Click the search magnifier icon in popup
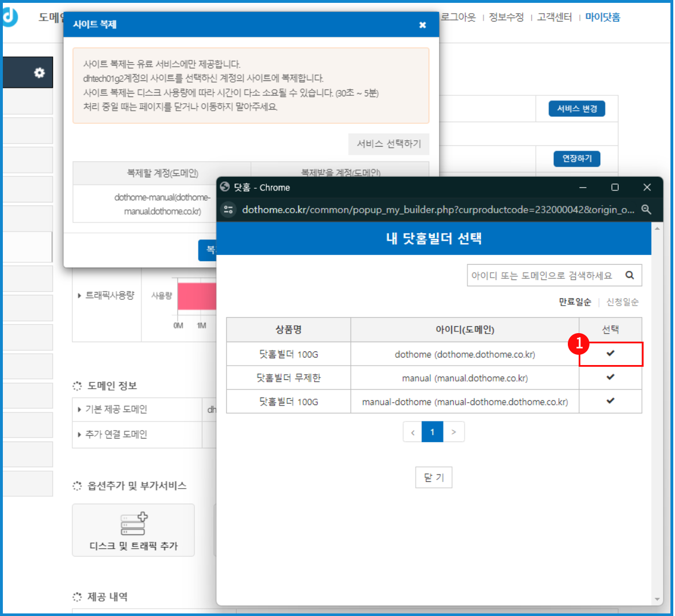The image size is (675, 616). [629, 275]
